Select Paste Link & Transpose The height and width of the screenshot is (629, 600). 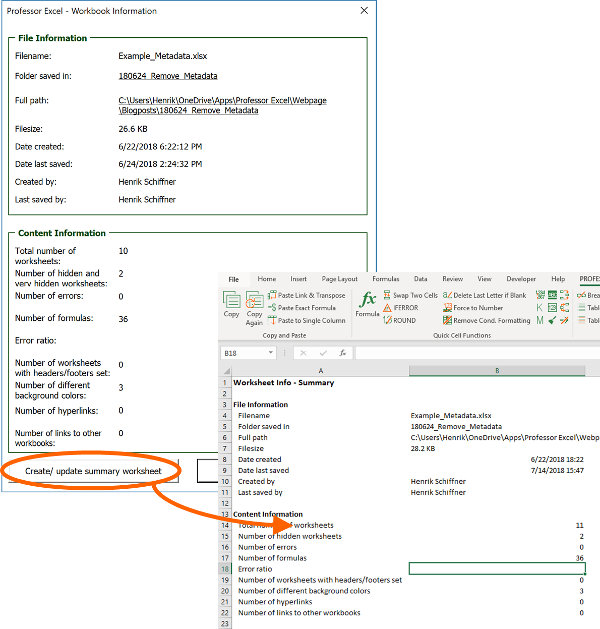pyautogui.click(x=307, y=295)
